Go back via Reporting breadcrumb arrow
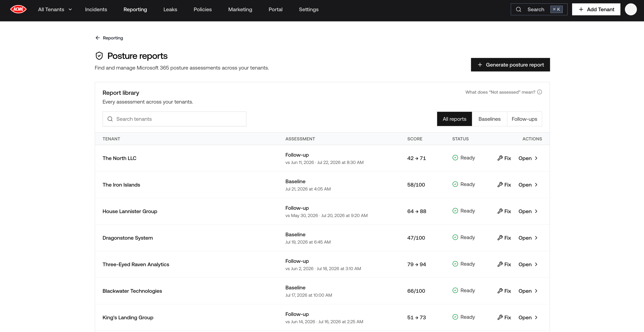The width and height of the screenshot is (644, 332). (98, 38)
